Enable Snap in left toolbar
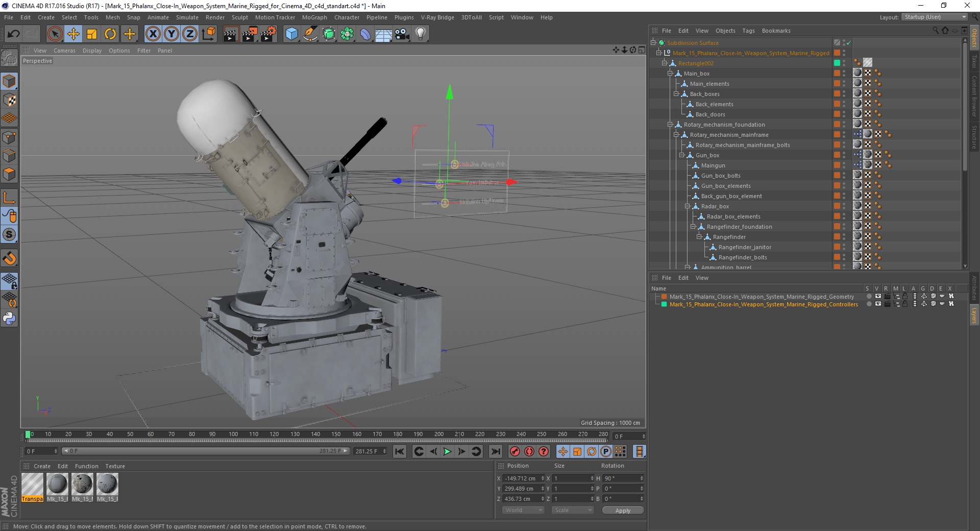The image size is (980, 531). click(x=9, y=258)
